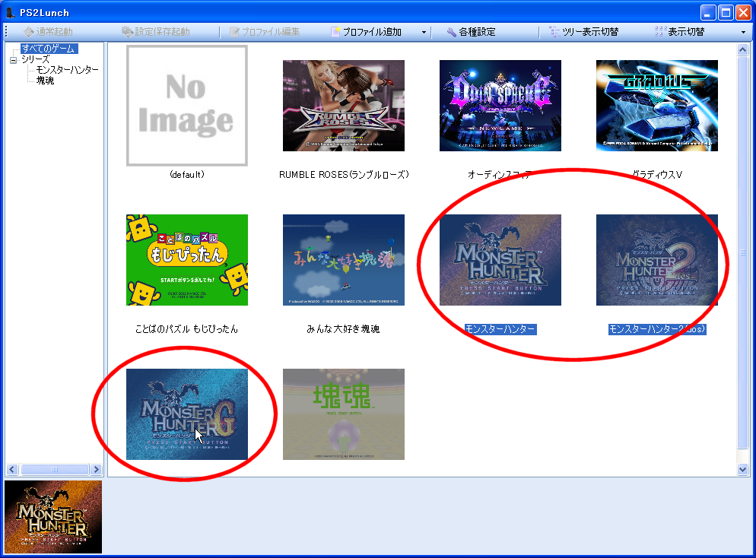
Task: Open 各種設定 settings
Action: (x=471, y=32)
